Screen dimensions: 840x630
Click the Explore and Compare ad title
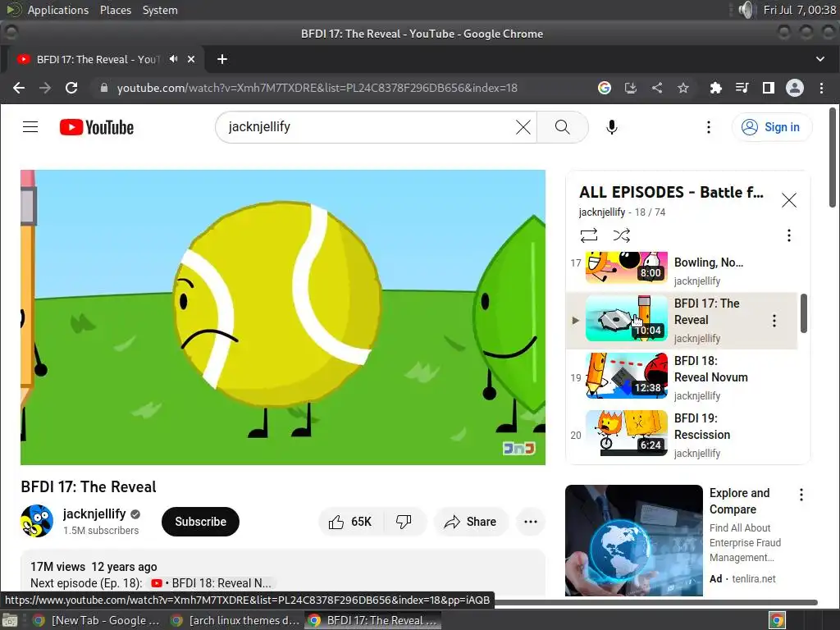click(x=739, y=501)
